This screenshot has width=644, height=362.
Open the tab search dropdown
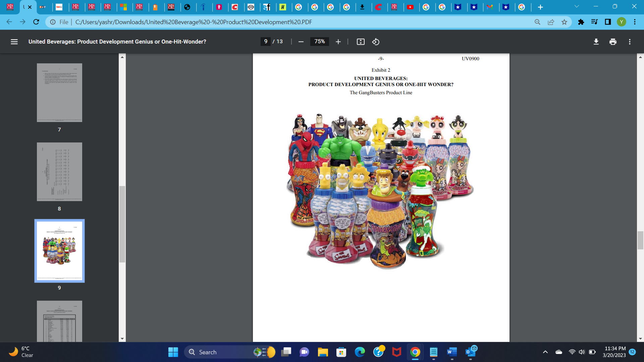[577, 7]
